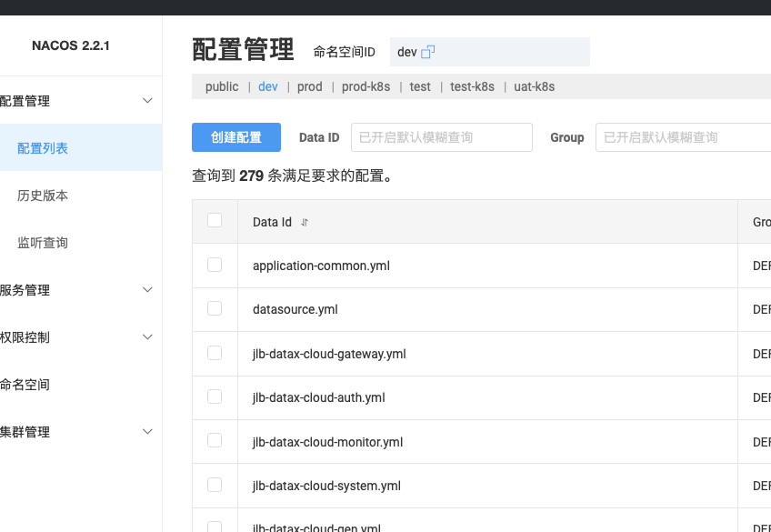Focus the Data ID search field
This screenshot has width=771, height=532.
pyautogui.click(x=441, y=137)
